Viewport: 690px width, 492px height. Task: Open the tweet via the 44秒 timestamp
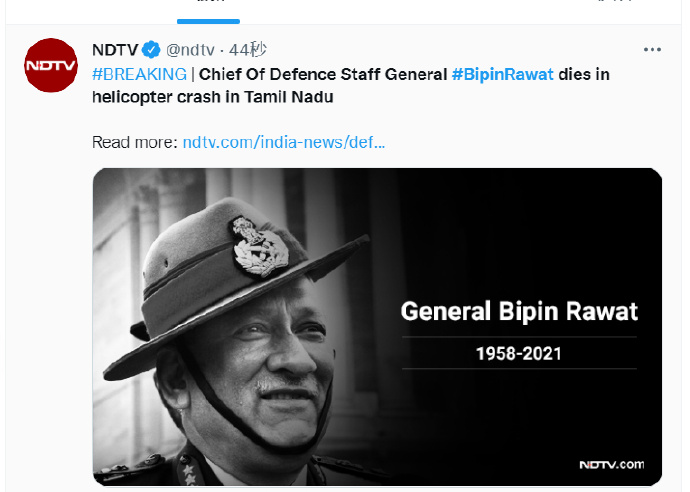coord(248,50)
